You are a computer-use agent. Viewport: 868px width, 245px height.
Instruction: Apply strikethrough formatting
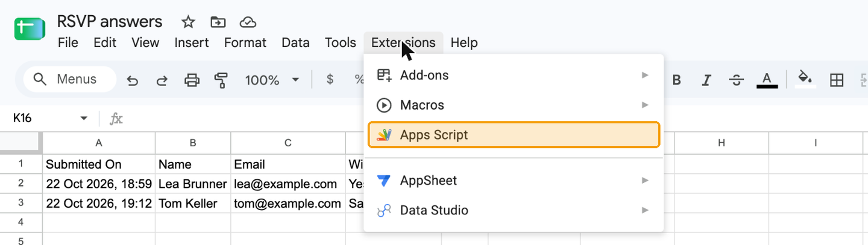(x=736, y=79)
